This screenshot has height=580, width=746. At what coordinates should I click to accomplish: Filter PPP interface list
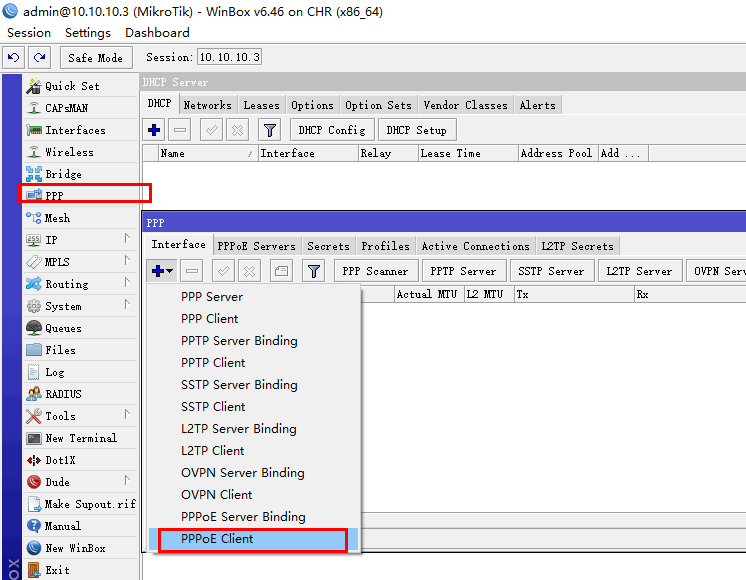(x=314, y=271)
